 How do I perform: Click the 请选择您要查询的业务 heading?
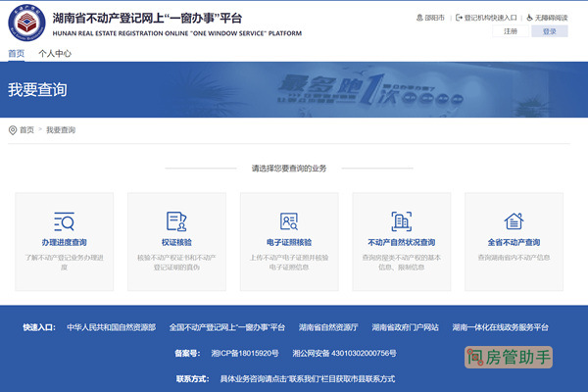289,169
